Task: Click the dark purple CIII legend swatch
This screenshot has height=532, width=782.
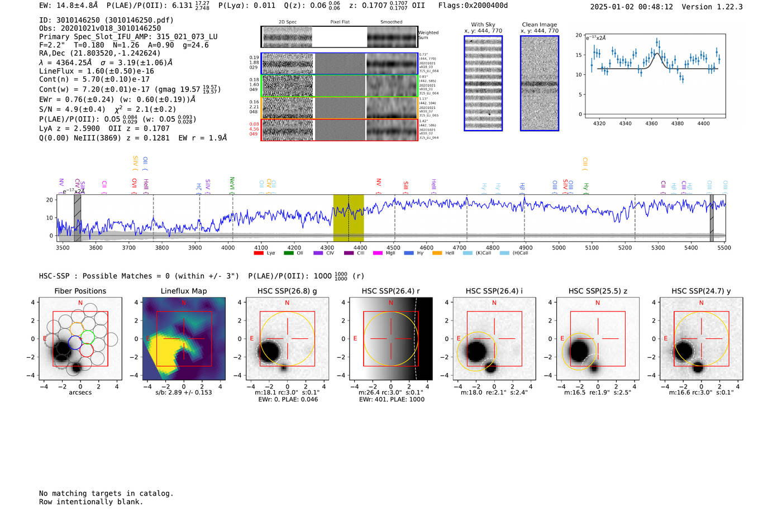Action: (x=349, y=253)
